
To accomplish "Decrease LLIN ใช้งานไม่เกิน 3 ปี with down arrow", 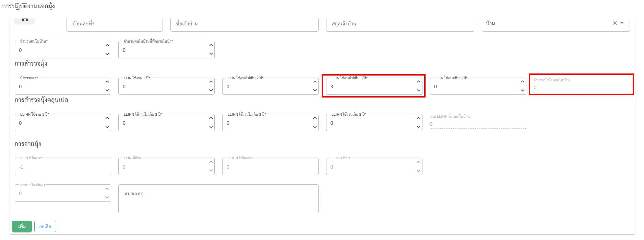I will tap(418, 90).
